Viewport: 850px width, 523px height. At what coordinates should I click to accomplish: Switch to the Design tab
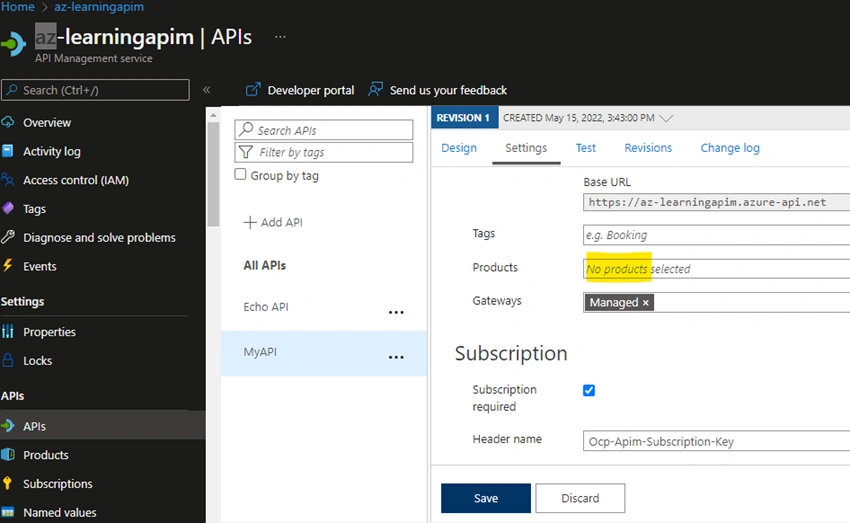pos(459,147)
